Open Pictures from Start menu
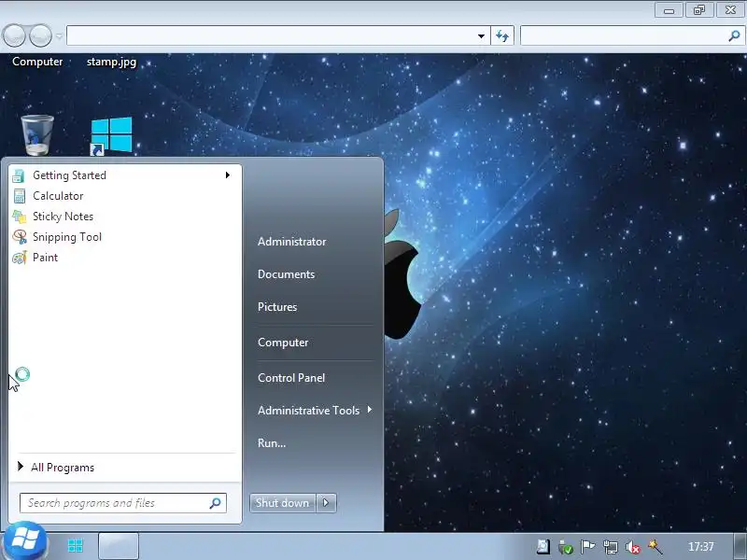Image resolution: width=747 pixels, height=560 pixels. click(x=277, y=307)
